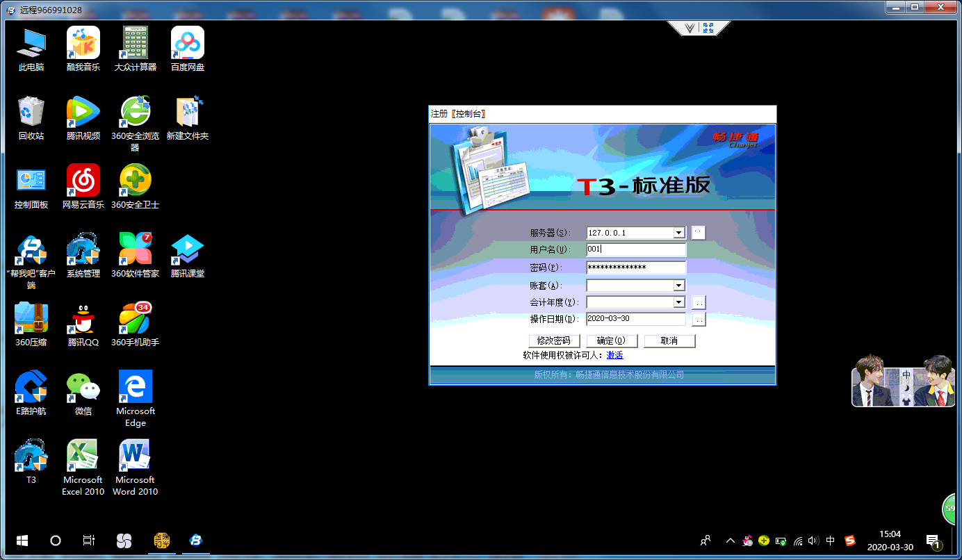Screen dimensions: 962x560
Task: Show hidden system tray icons
Action: 731,541
